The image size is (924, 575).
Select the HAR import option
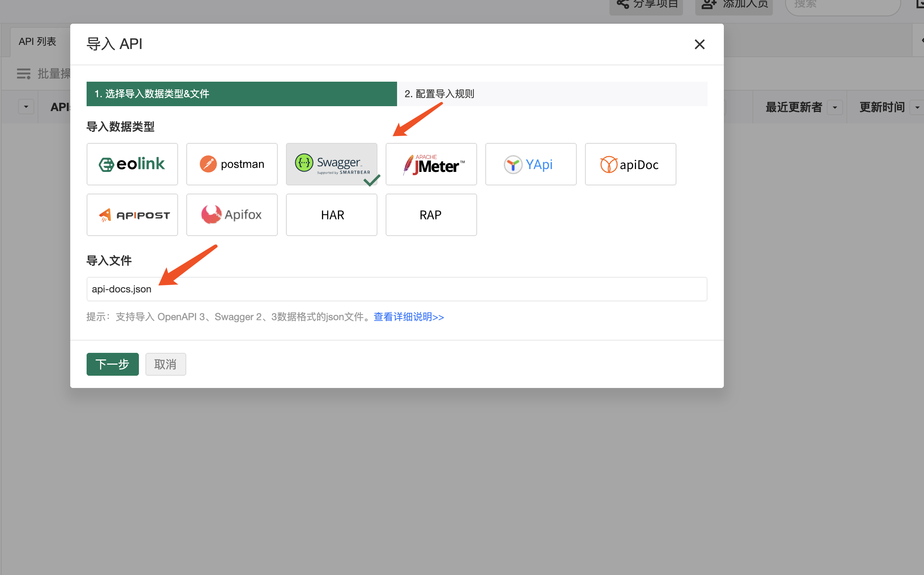coord(331,215)
